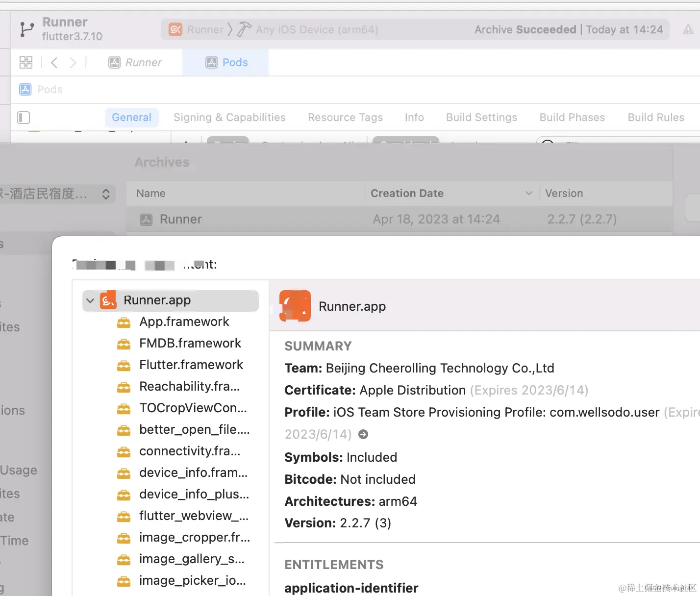Click the App.framework toolbox icon
The width and height of the screenshot is (700, 596).
(124, 322)
